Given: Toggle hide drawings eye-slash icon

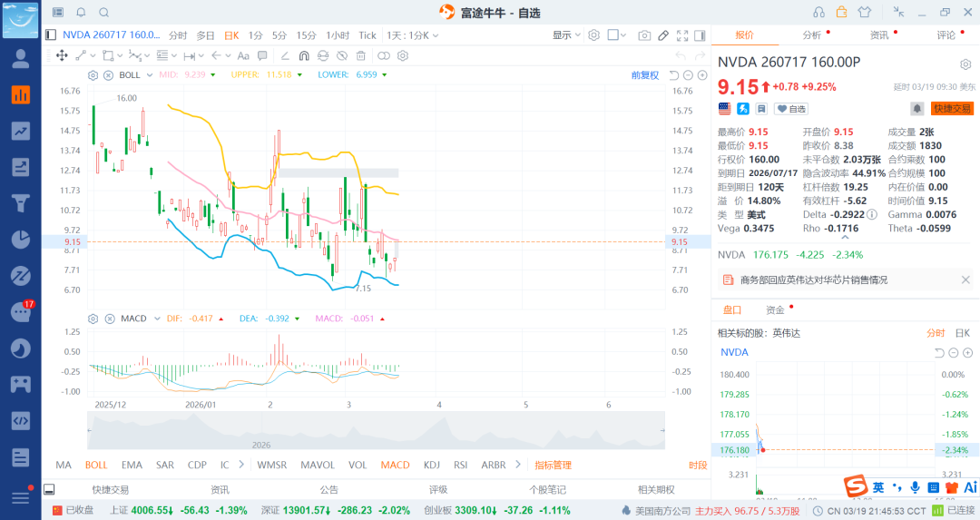Looking at the screenshot, I should pos(342,55).
